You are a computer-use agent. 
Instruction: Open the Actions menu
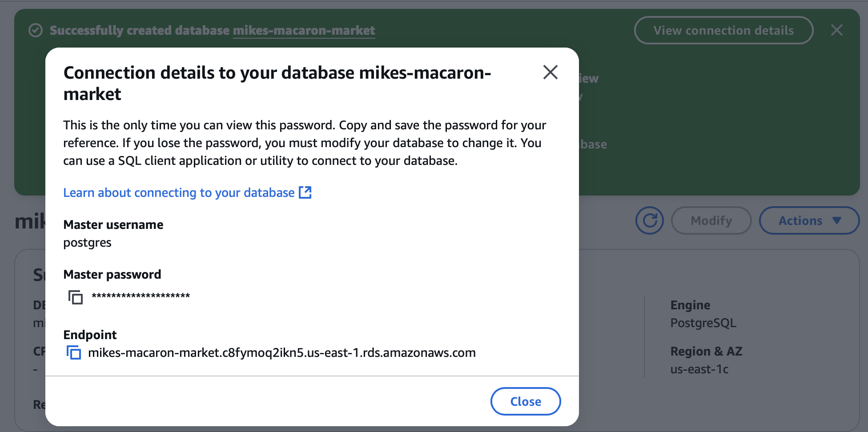click(800, 220)
